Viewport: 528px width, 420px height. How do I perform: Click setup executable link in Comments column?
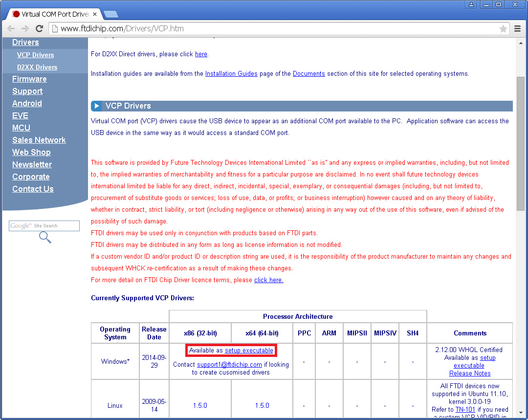pyautogui.click(x=474, y=361)
